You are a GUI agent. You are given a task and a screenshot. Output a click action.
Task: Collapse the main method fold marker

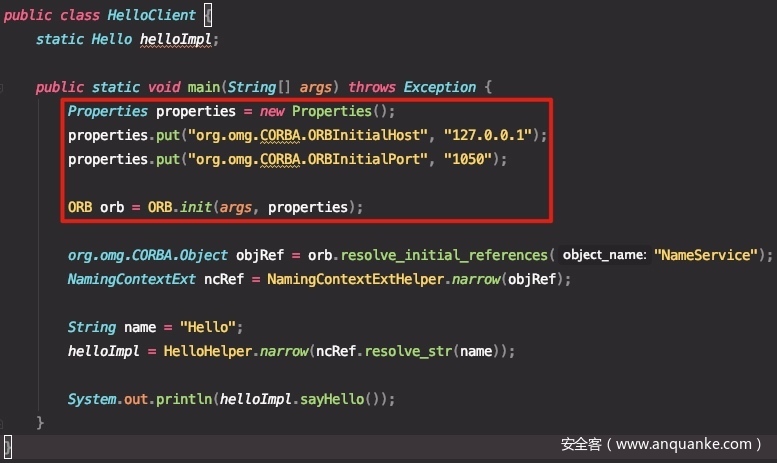(1, 88)
